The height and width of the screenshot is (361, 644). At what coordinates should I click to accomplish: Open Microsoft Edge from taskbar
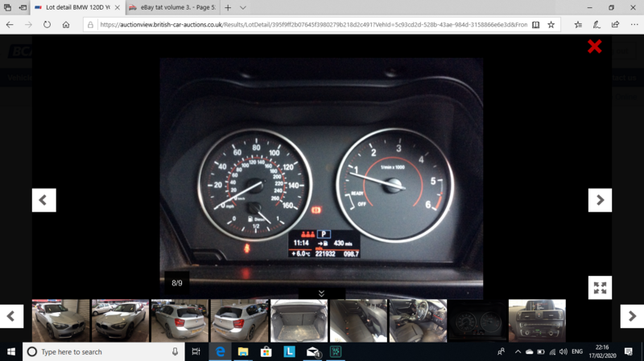pyautogui.click(x=220, y=351)
